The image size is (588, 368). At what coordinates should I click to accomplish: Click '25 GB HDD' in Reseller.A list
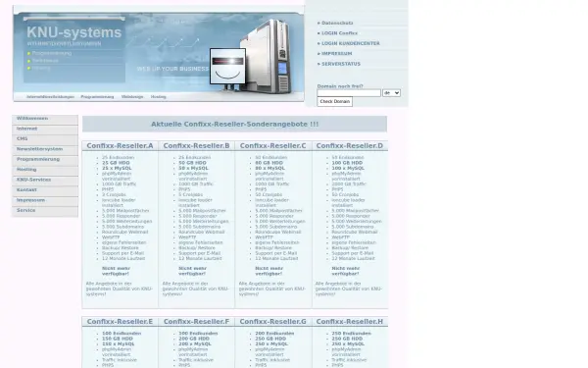(116, 163)
